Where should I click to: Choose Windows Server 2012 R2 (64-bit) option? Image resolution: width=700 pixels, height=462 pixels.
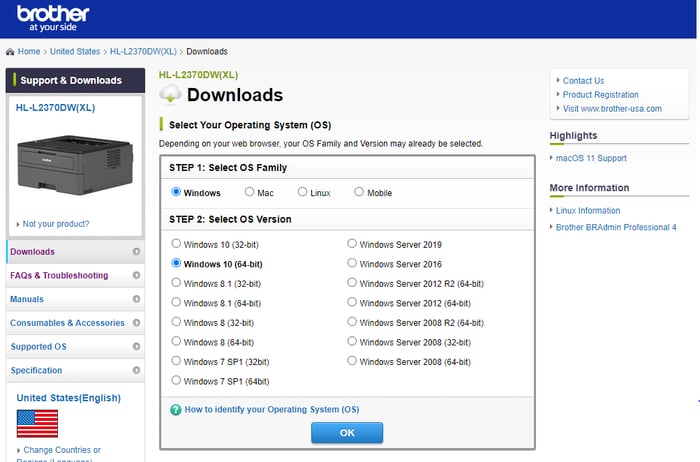pyautogui.click(x=352, y=283)
